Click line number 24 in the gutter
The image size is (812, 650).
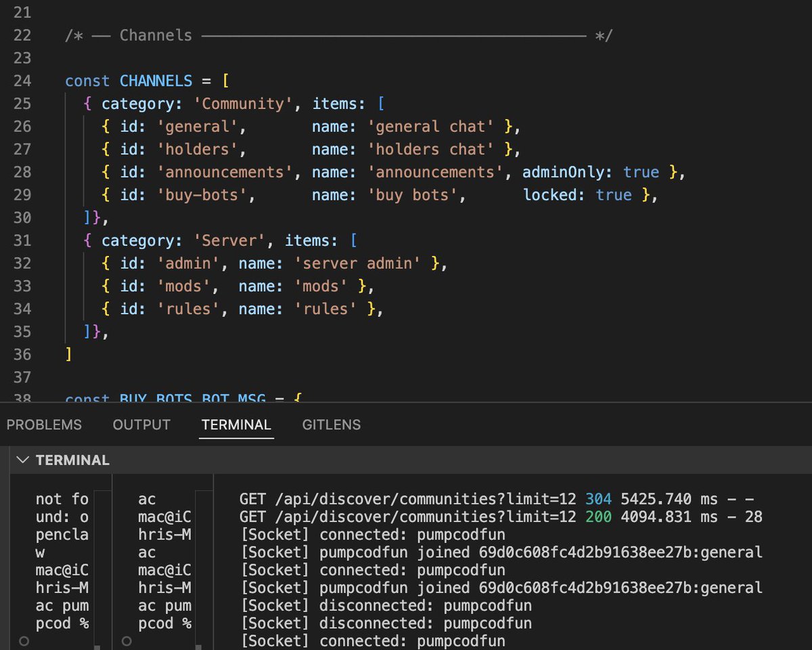22,81
